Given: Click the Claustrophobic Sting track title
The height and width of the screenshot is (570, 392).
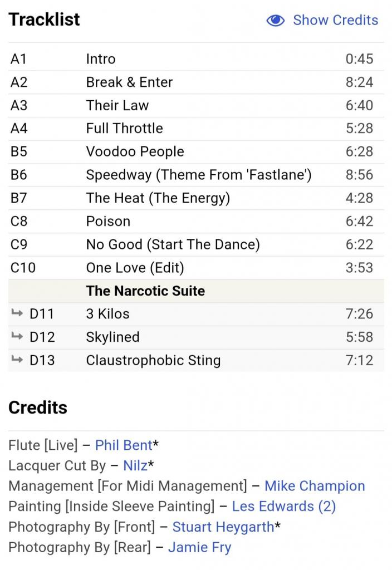Looking at the screenshot, I should tap(153, 360).
